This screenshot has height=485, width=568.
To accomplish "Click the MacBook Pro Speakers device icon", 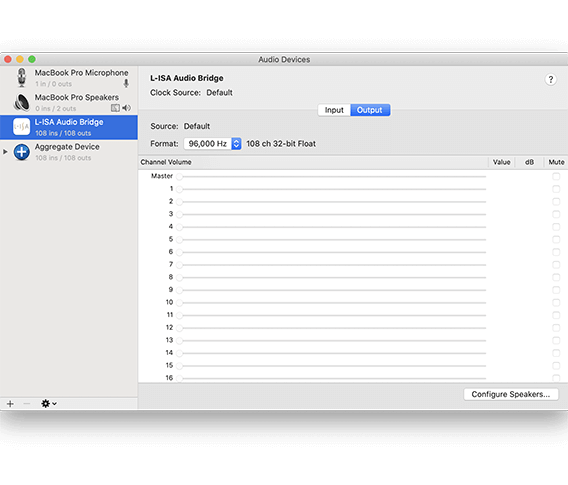I will tap(22, 102).
